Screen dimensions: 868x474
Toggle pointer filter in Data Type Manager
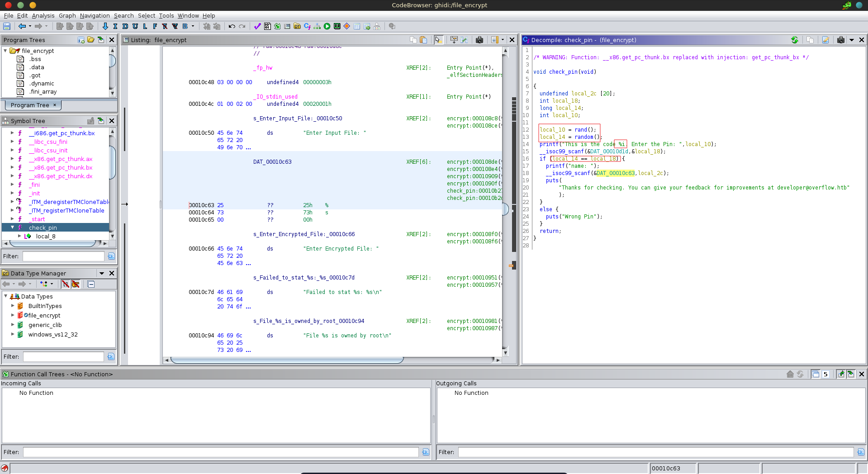[76, 284]
